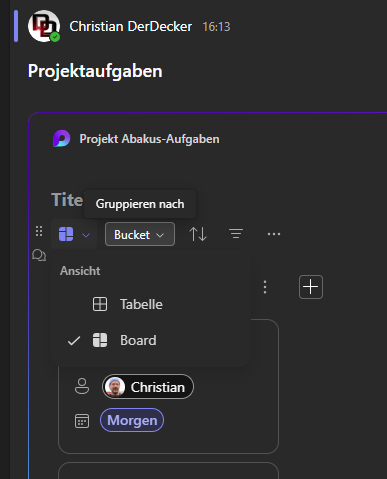Click the six-dot drag handle icon

click(39, 231)
